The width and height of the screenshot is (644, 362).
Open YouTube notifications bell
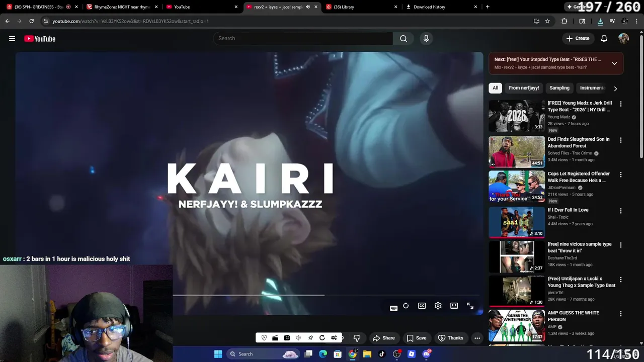coord(604,39)
